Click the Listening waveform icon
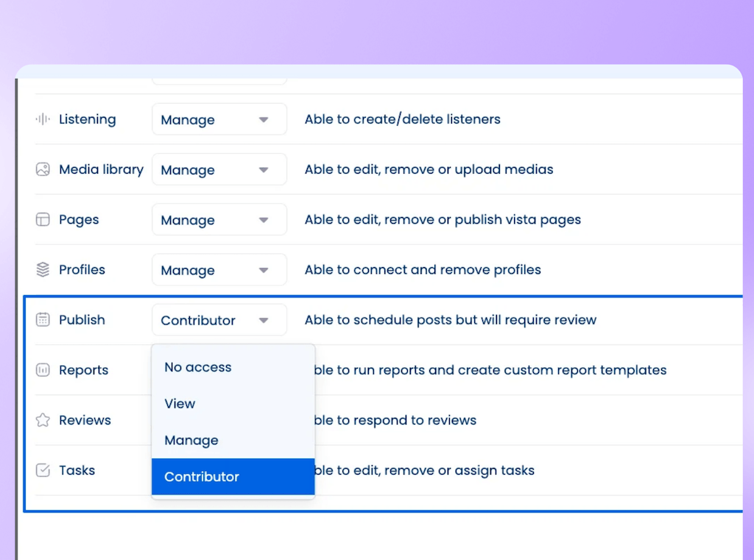 (42, 119)
